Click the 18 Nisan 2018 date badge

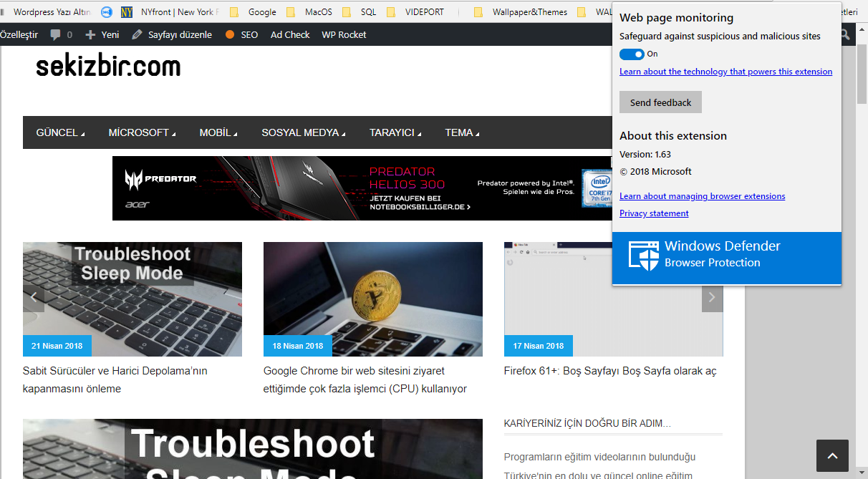[x=298, y=346]
